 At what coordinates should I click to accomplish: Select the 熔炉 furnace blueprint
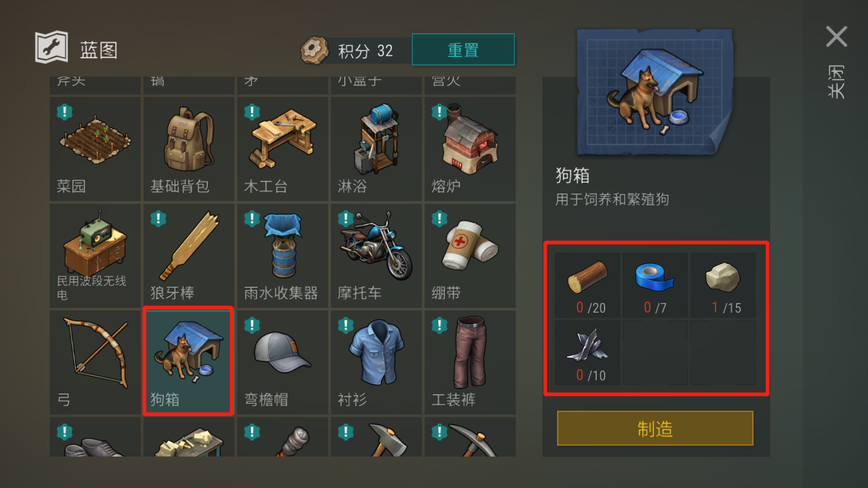click(470, 149)
